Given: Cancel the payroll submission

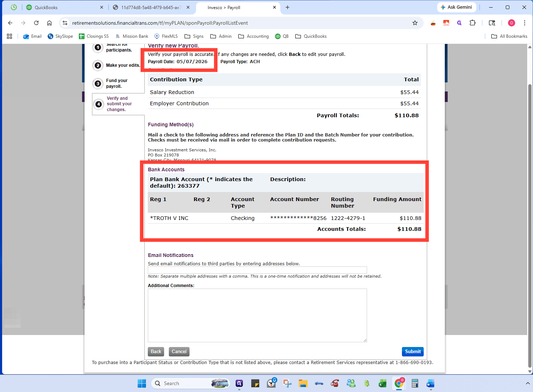Looking at the screenshot, I should pos(179,351).
